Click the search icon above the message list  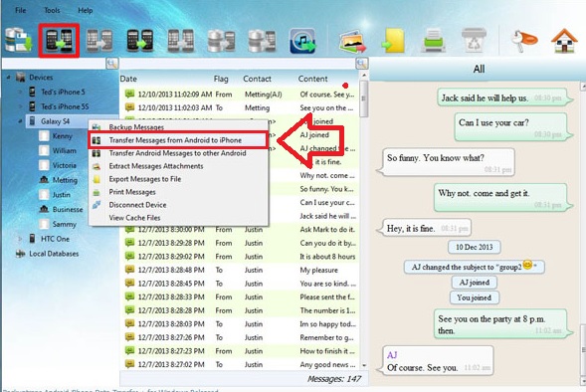click(x=361, y=63)
